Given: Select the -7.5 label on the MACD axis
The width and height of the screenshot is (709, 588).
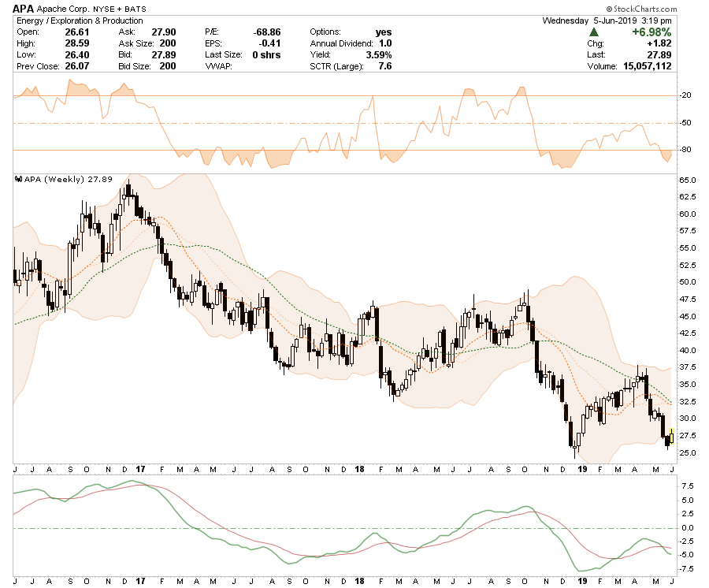Looking at the screenshot, I should point(686,568).
